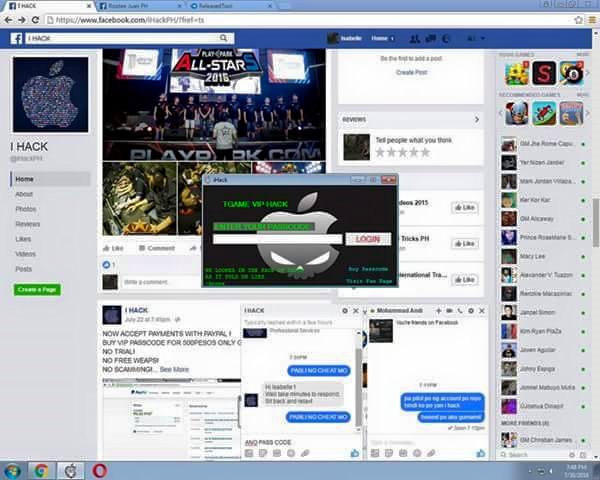The width and height of the screenshot is (600, 480).
Task: Click the browser bookmark star icon
Action: click(x=579, y=20)
